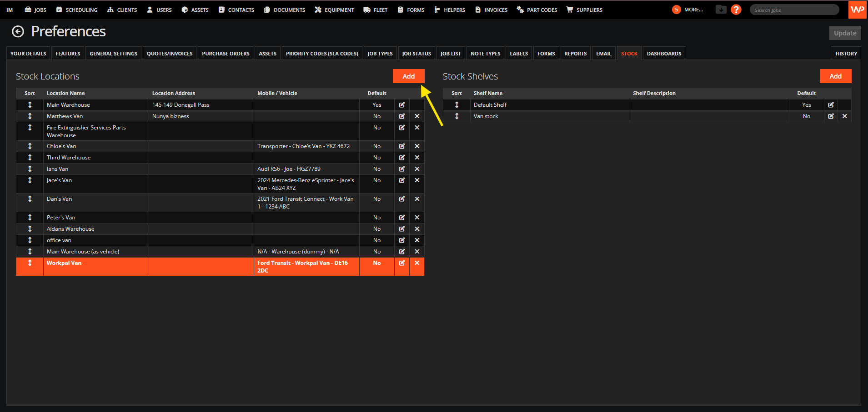
Task: Grab sort handle for Main Warehouse row
Action: click(30, 105)
